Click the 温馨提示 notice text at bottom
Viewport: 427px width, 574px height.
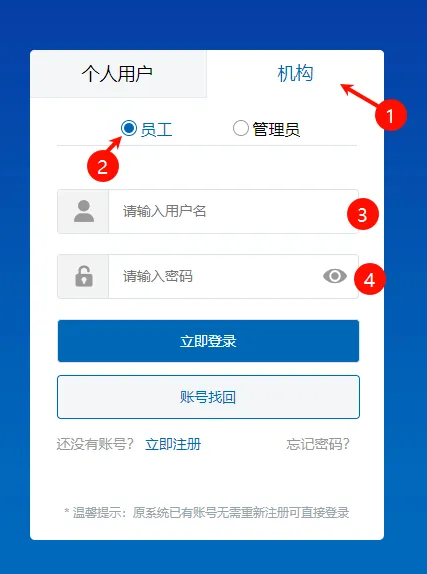pyautogui.click(x=207, y=512)
